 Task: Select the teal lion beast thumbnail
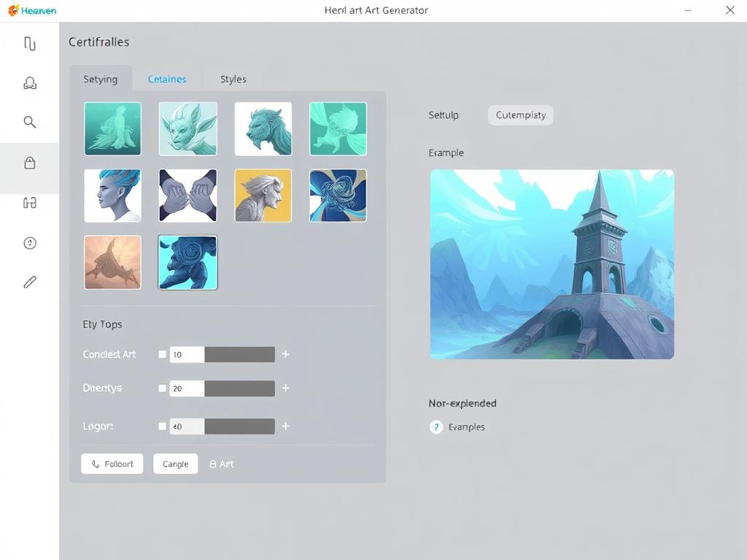(x=263, y=128)
